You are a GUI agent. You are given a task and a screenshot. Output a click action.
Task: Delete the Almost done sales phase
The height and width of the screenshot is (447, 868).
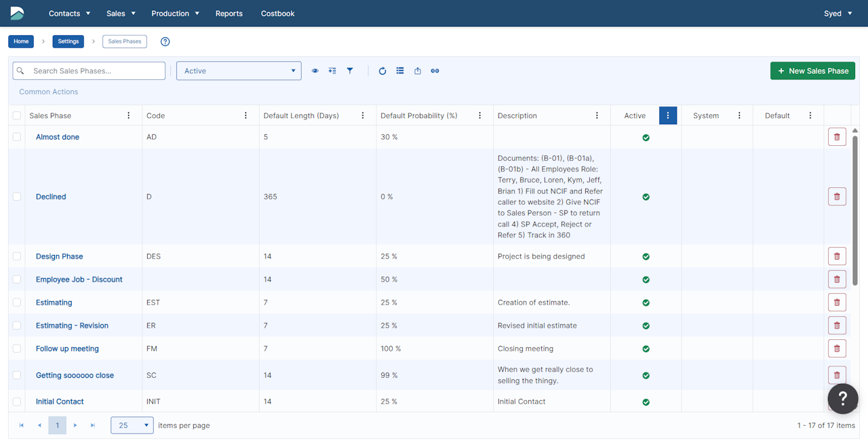pos(836,137)
